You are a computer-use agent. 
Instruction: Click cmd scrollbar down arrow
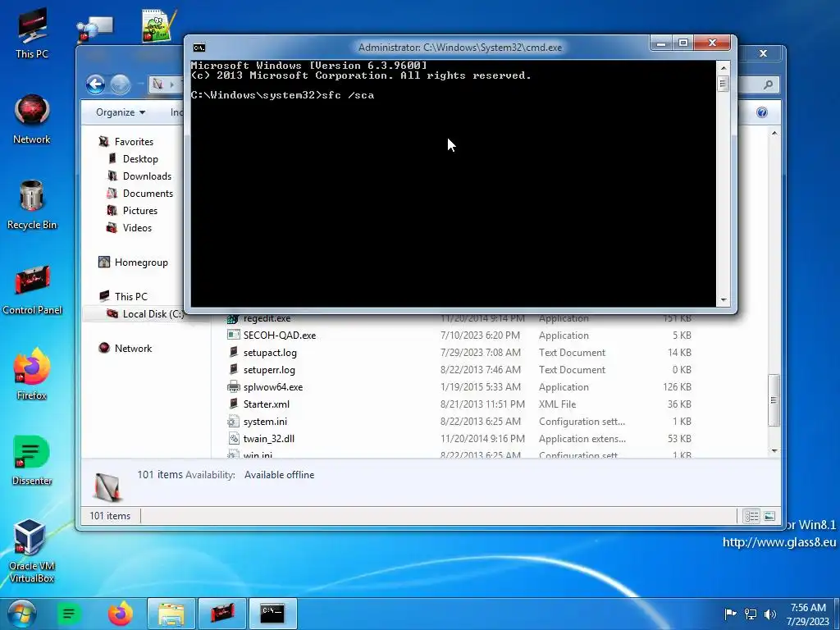tap(724, 300)
